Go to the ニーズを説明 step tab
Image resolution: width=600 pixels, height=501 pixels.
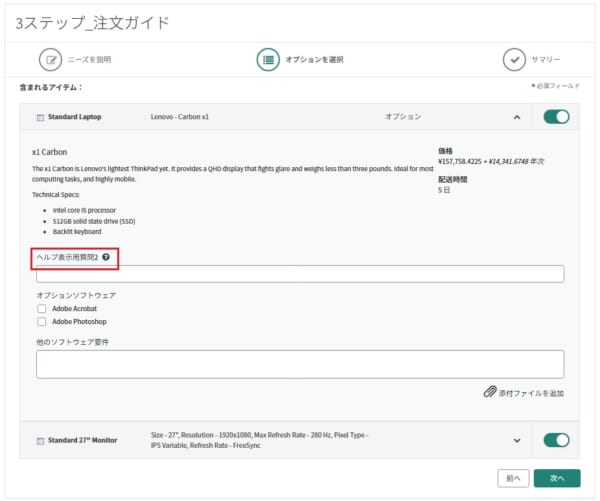click(x=90, y=60)
